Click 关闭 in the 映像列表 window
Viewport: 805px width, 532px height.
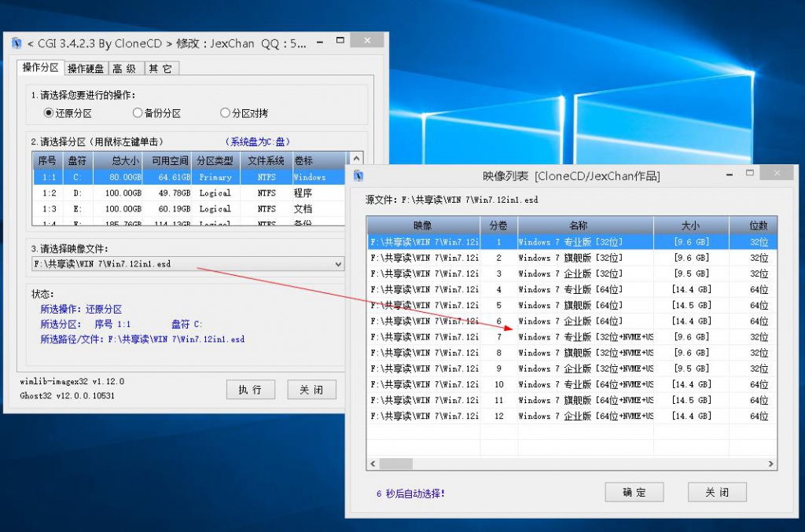click(x=717, y=493)
